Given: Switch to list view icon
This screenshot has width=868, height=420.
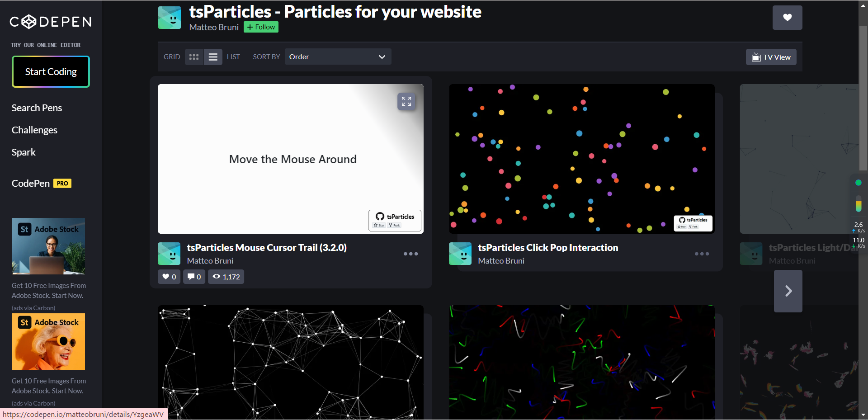Looking at the screenshot, I should click(x=213, y=57).
